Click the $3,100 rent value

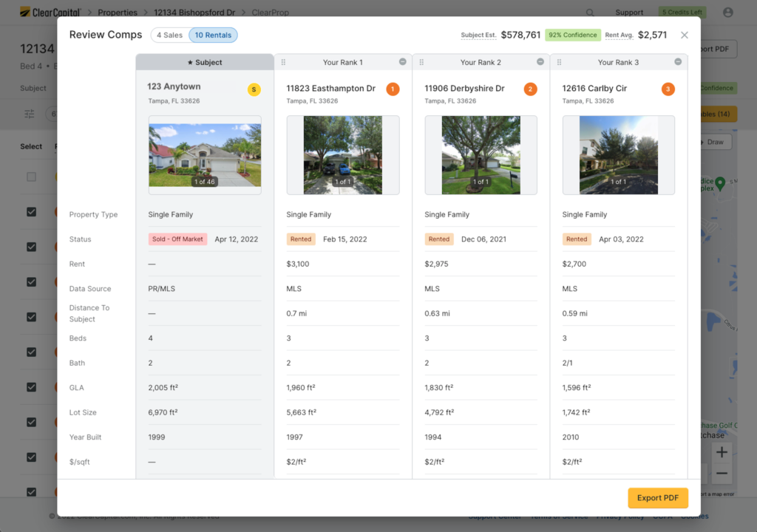coord(298,264)
